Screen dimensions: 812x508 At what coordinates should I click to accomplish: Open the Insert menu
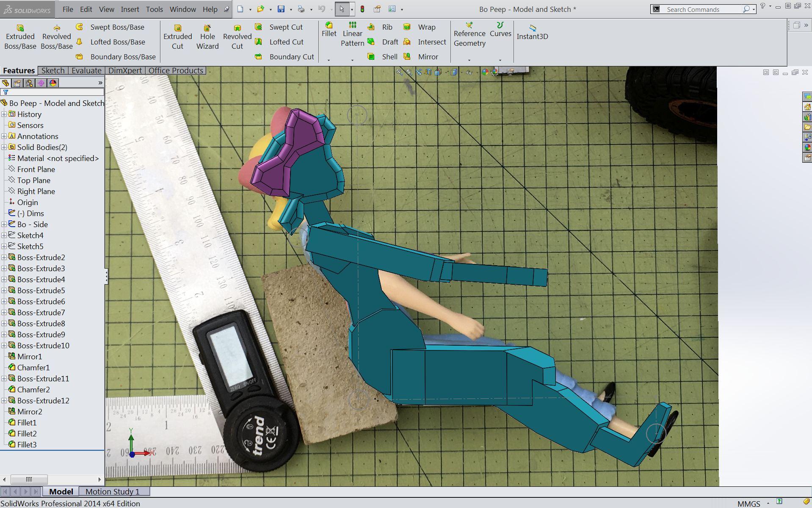(x=130, y=9)
